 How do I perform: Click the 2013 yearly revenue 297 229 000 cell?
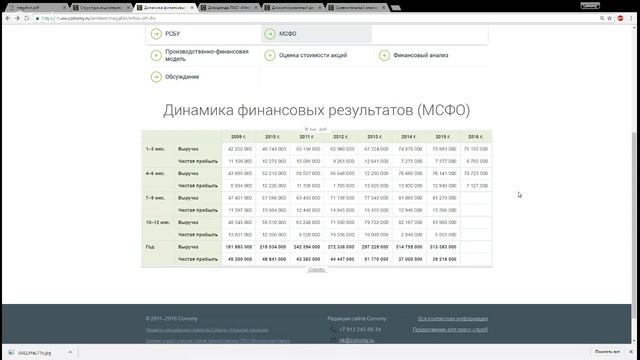375,247
